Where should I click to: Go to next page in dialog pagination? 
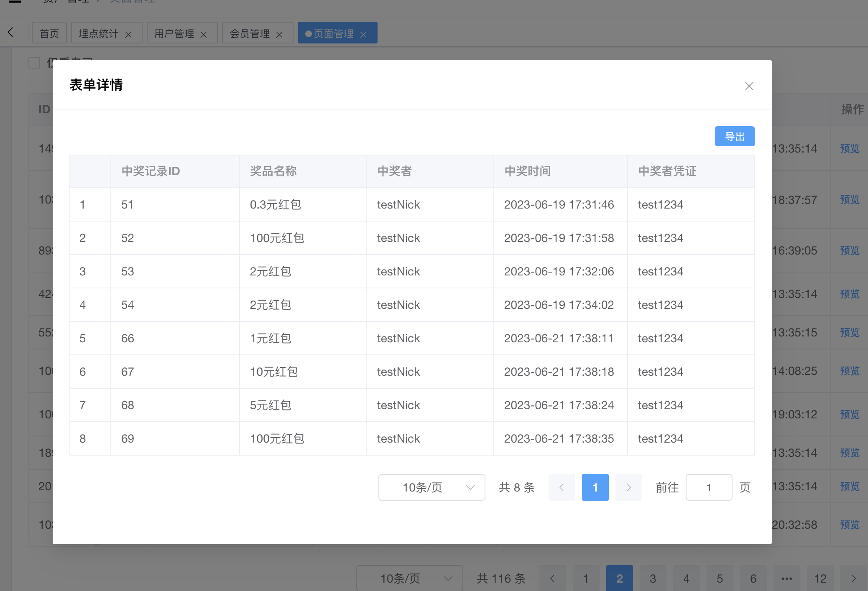pyautogui.click(x=628, y=487)
